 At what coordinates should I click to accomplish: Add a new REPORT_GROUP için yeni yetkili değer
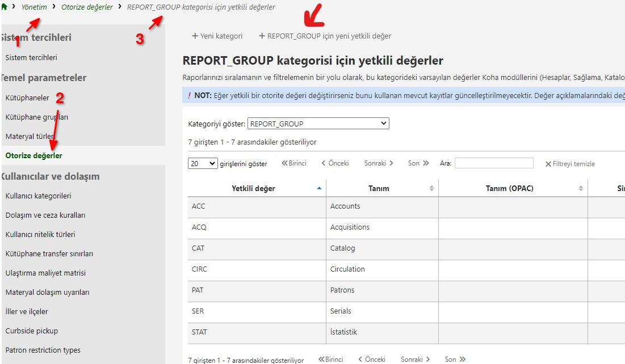(325, 36)
